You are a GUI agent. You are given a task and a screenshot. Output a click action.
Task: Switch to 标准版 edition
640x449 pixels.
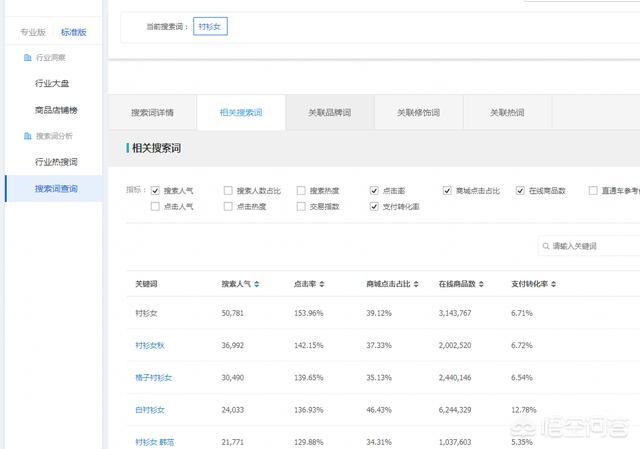tap(73, 32)
